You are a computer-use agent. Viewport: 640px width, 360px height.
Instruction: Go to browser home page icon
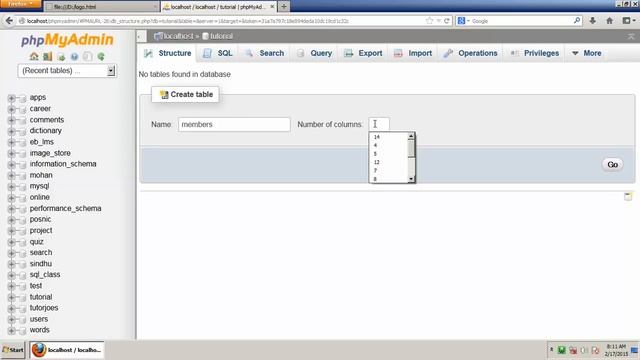(x=609, y=20)
